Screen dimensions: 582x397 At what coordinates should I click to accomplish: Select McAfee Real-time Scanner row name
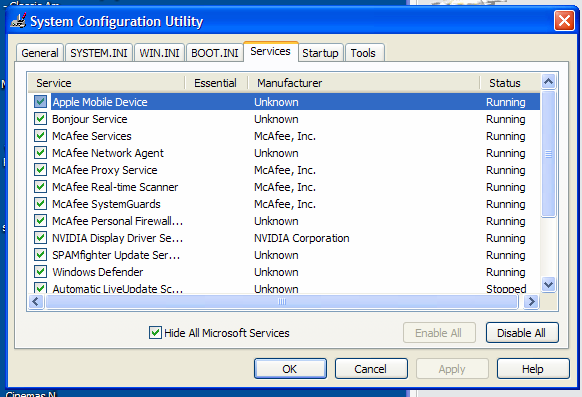click(x=115, y=187)
